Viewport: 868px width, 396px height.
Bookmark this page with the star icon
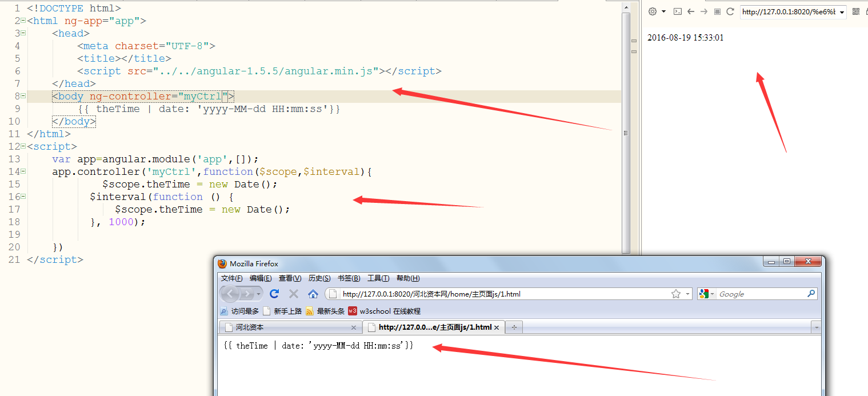point(676,294)
